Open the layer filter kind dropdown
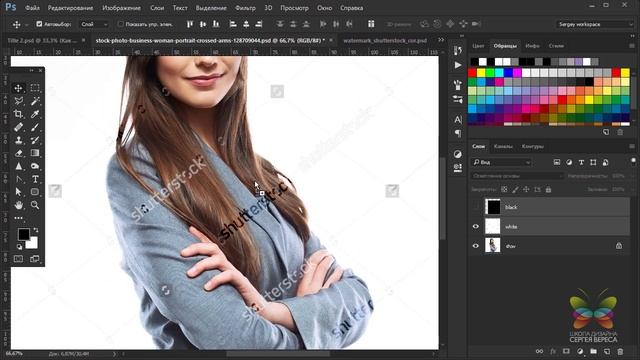 [x=501, y=162]
